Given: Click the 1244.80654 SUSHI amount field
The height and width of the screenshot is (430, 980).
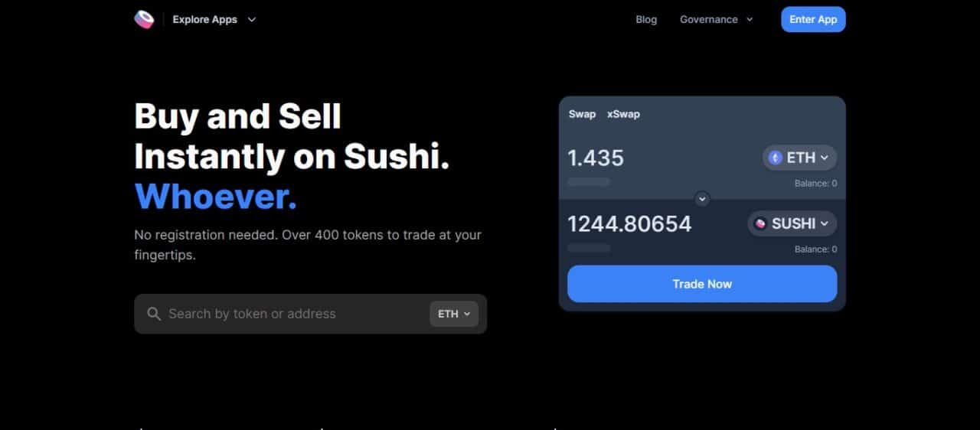Looking at the screenshot, I should click(x=629, y=223).
